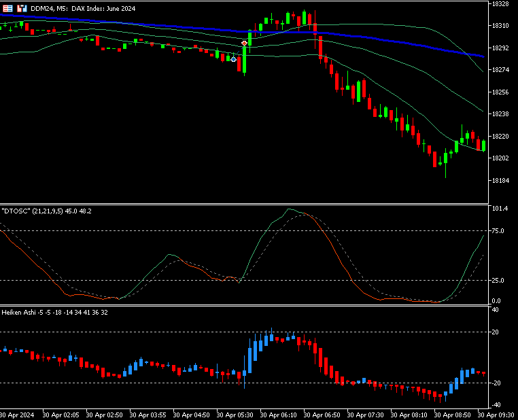Click the '30 Apr 02:50' time label
Viewport: 518px width, 420px height.
[105, 415]
